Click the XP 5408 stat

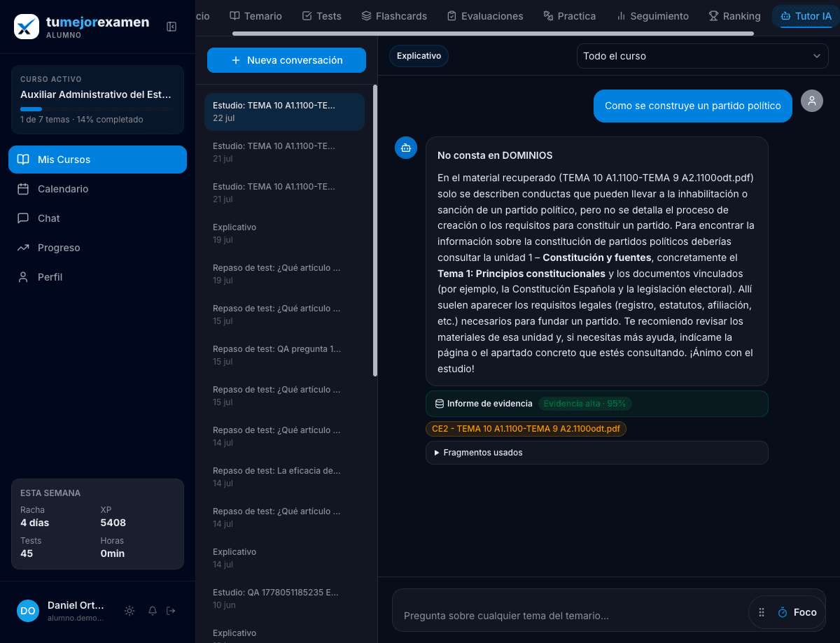113,516
